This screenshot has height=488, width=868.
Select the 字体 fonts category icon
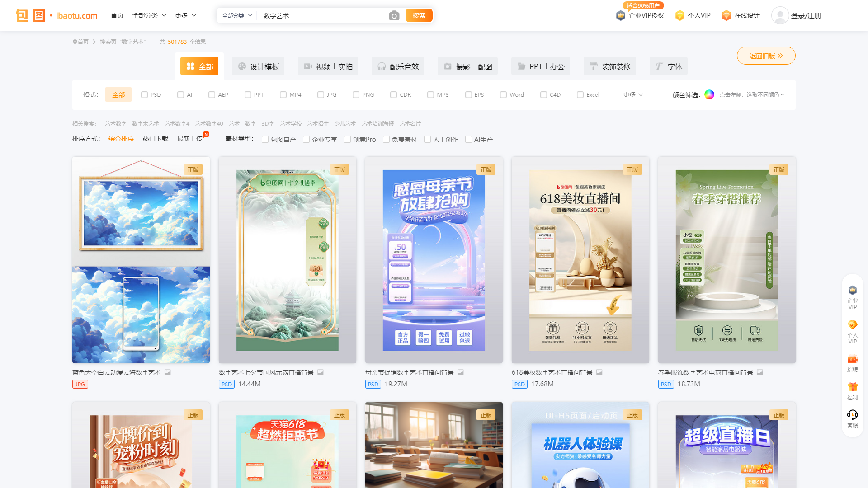659,66
